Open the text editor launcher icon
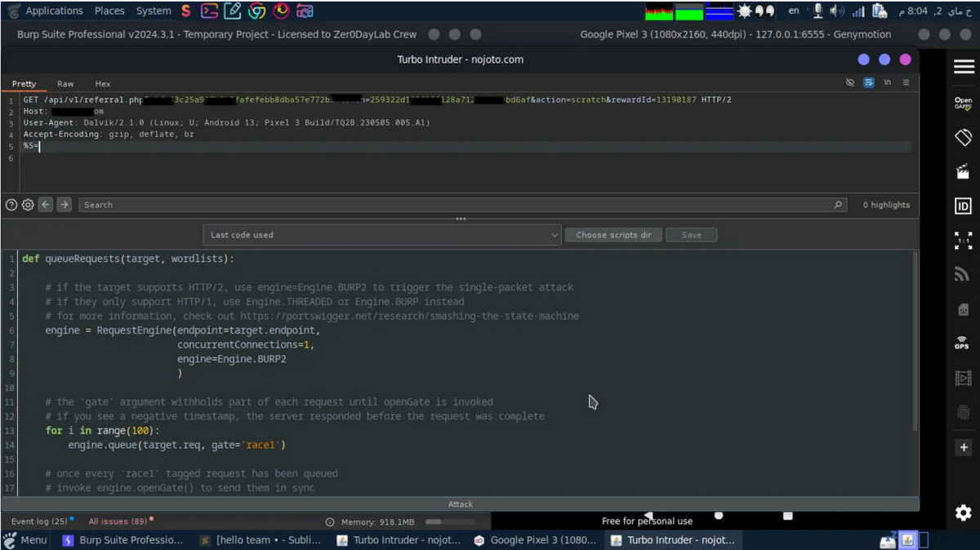This screenshot has width=980, height=550. click(233, 11)
